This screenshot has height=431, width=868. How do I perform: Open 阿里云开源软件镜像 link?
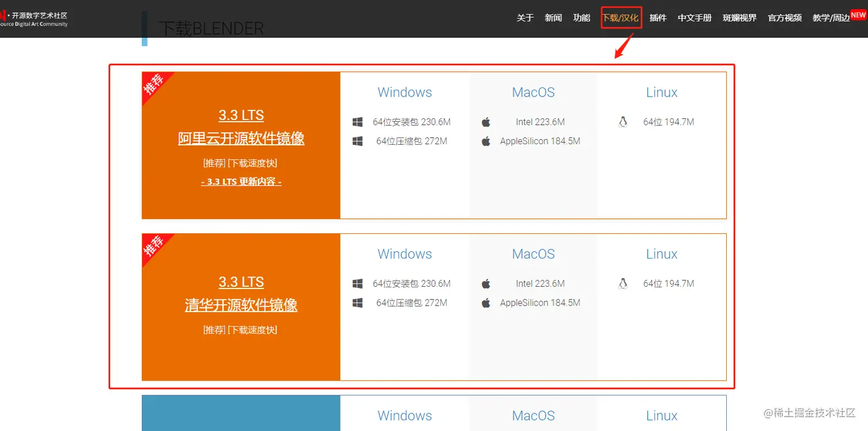241,138
